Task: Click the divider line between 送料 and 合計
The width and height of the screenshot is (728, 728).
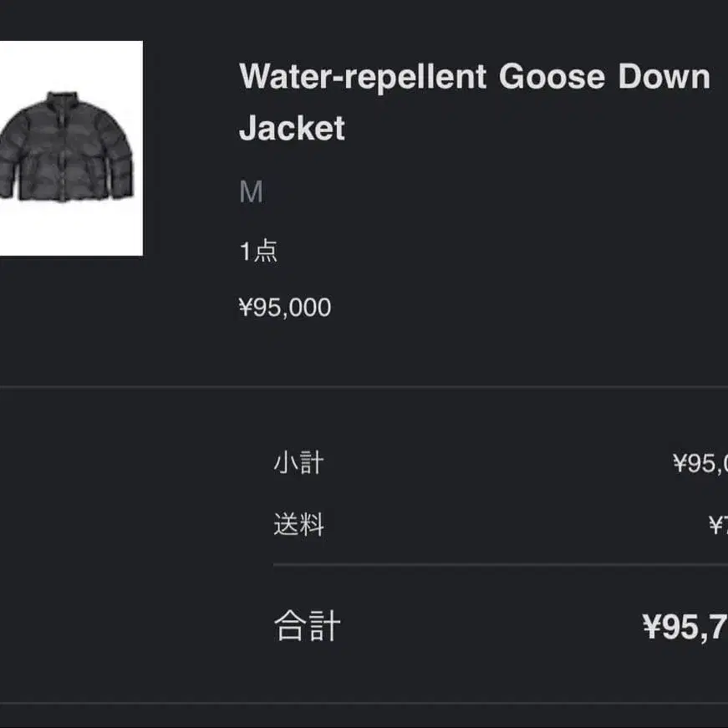Action: [500, 565]
